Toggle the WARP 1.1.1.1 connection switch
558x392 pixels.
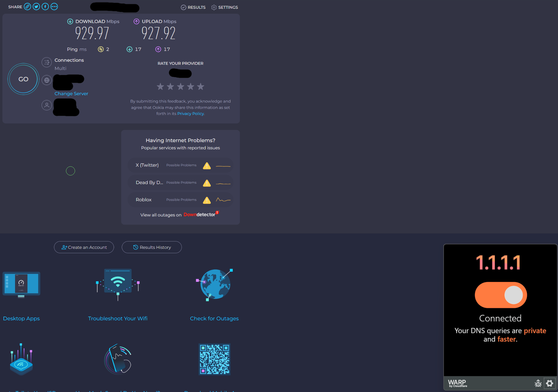pos(501,295)
